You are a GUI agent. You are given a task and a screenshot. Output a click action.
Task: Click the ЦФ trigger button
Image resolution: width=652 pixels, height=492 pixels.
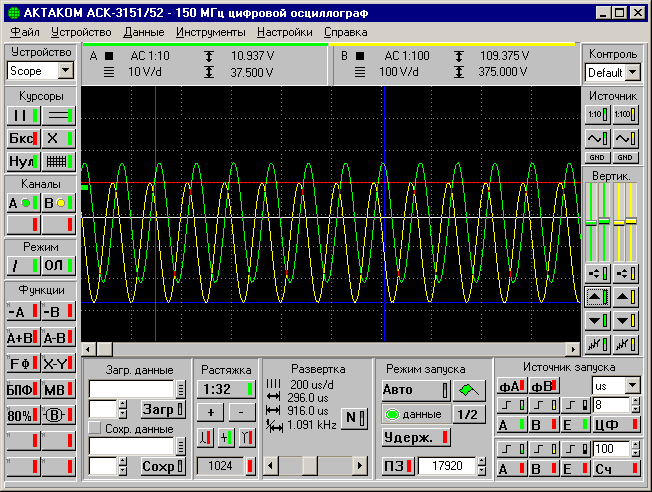(x=616, y=425)
